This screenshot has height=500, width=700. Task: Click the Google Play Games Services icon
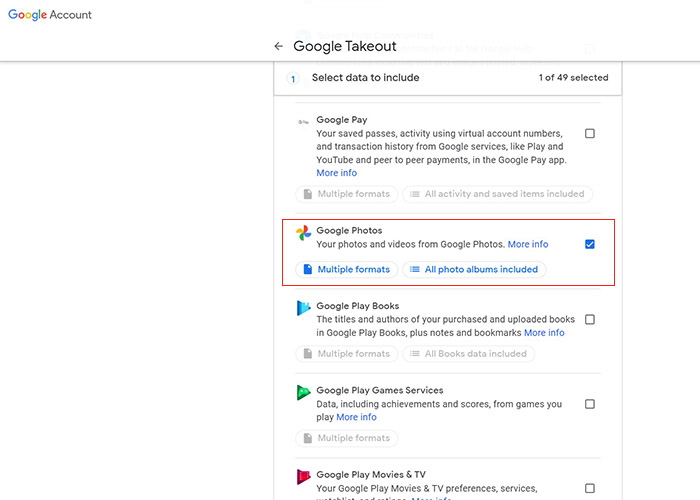(304, 392)
